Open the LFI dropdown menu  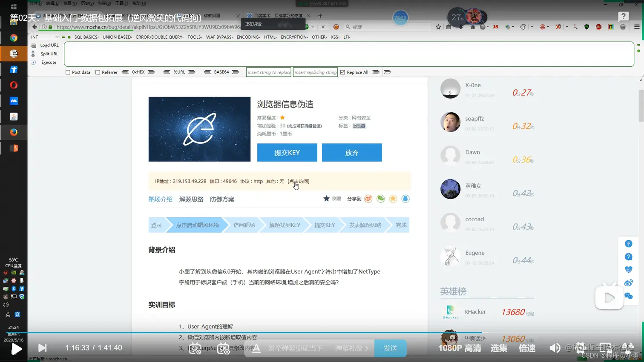(347, 37)
